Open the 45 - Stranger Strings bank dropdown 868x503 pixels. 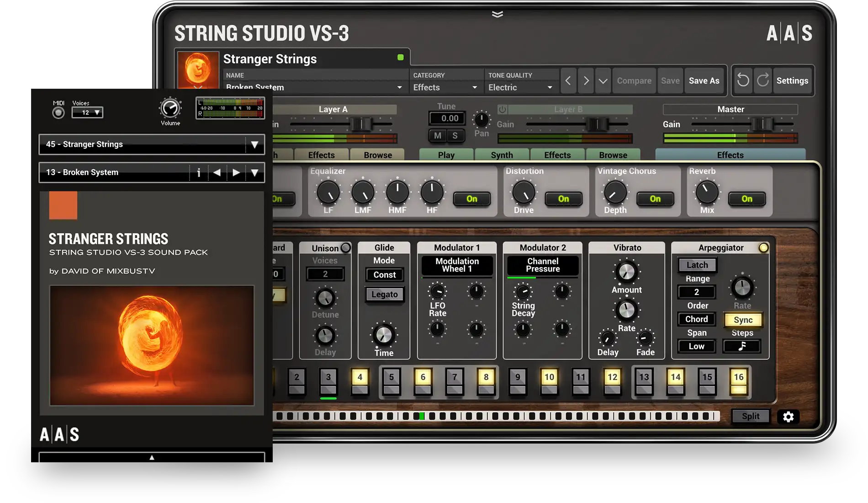(x=254, y=144)
